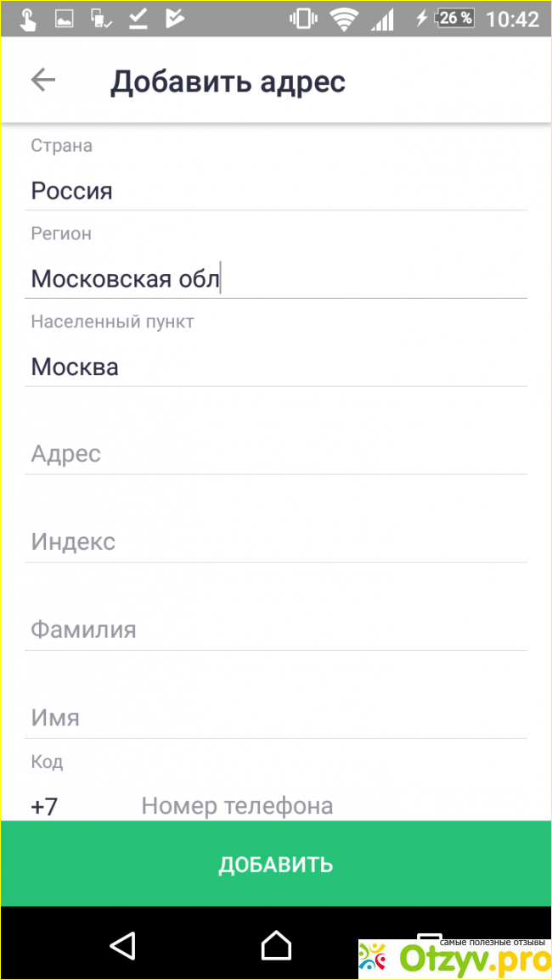
Task: Tap the cellular signal strength icon
Action: click(385, 19)
